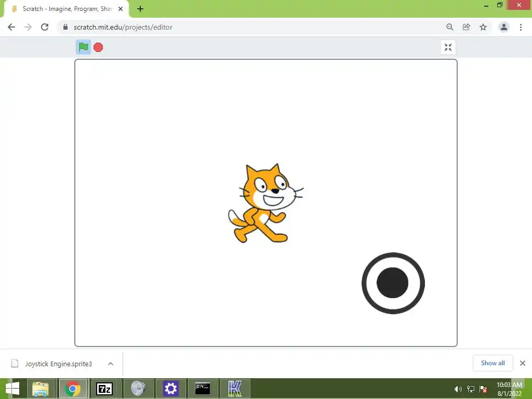
Task: Open the K application in taskbar
Action: (235, 389)
